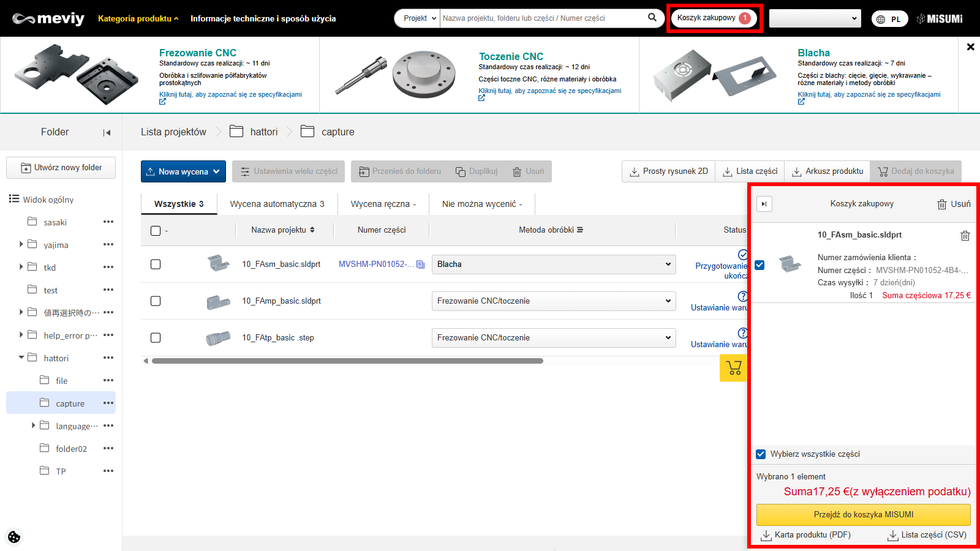
Task: Open the Blacha processing method dropdown
Action: click(x=553, y=264)
